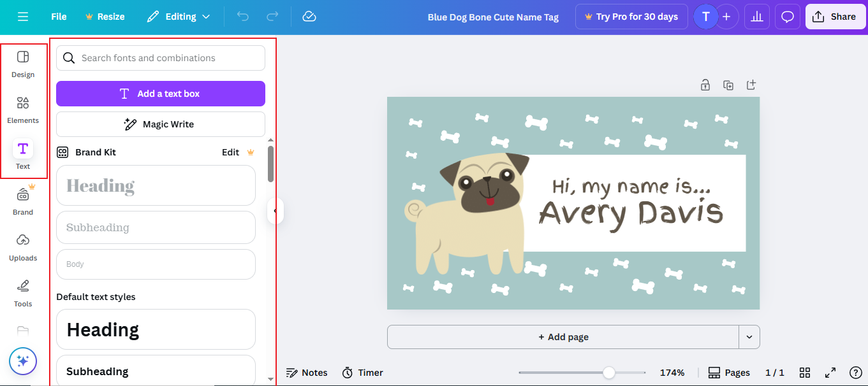
Task: Click the panel scrollbar down arrow
Action: click(270, 379)
